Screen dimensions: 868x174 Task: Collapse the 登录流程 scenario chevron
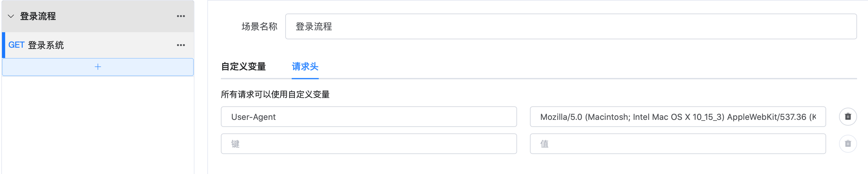pyautogui.click(x=11, y=16)
